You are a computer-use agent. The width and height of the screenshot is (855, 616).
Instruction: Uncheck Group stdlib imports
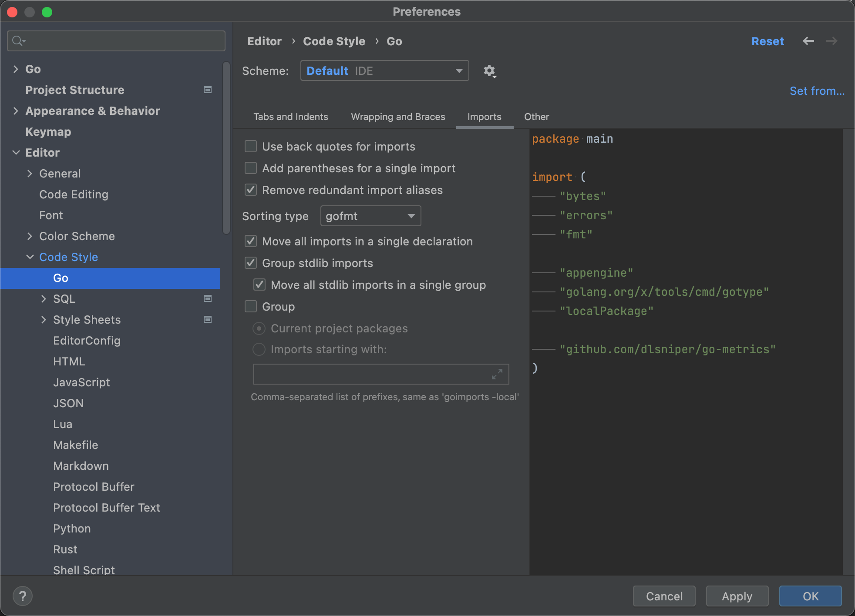pyautogui.click(x=251, y=263)
